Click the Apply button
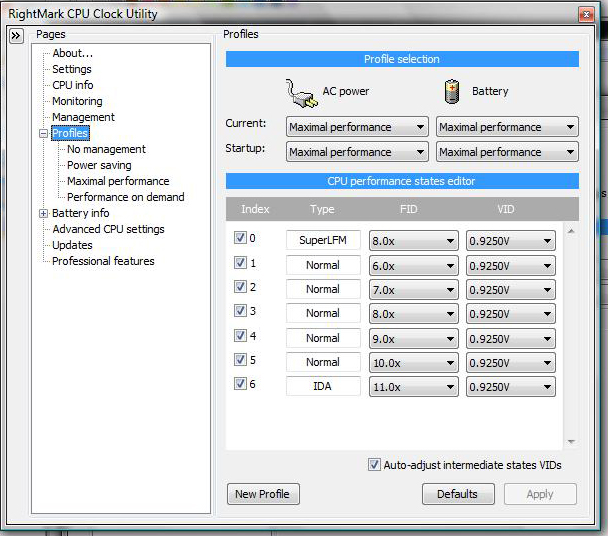The width and height of the screenshot is (608, 536). pyautogui.click(x=540, y=494)
